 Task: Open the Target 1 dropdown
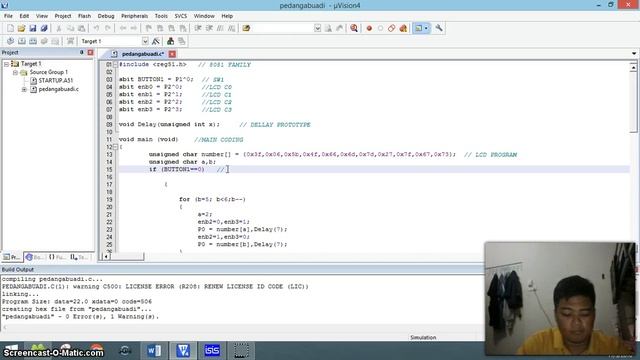point(145,41)
